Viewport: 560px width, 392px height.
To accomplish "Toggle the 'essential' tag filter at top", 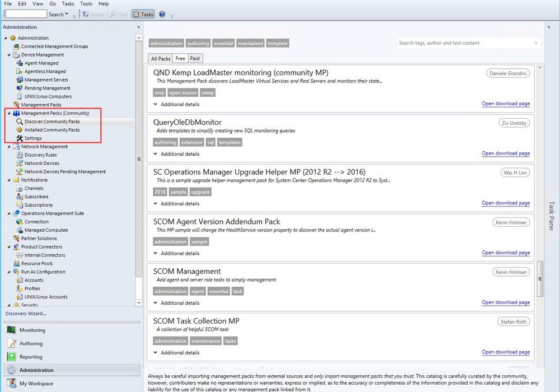I will (223, 43).
